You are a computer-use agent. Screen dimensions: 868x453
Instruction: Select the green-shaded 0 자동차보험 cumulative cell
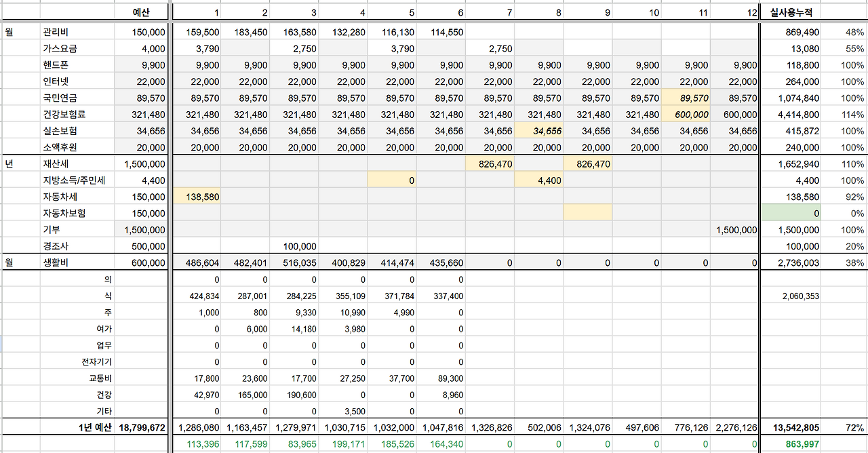coord(791,213)
